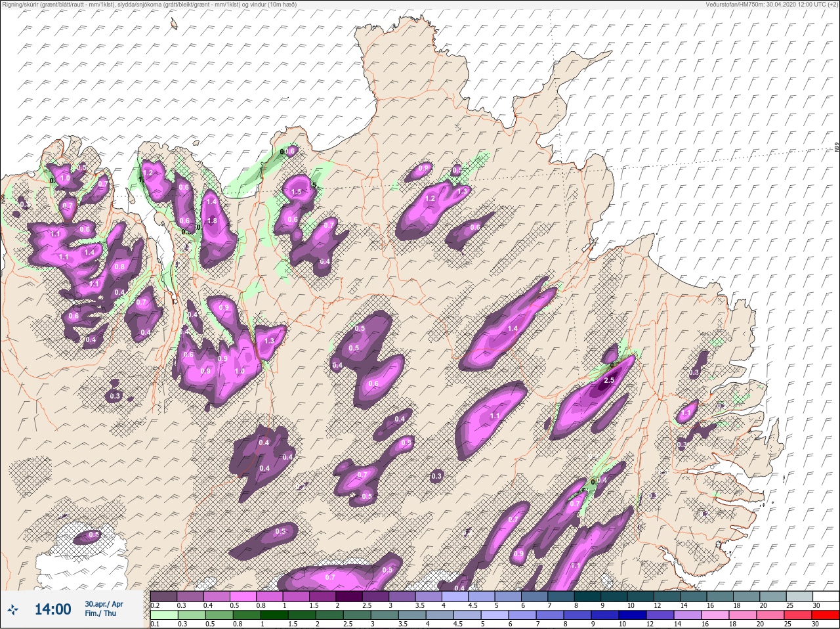This screenshot has width=840, height=629.
Task: Click the lightest green 0.1 legend swatch
Action: click(163, 615)
